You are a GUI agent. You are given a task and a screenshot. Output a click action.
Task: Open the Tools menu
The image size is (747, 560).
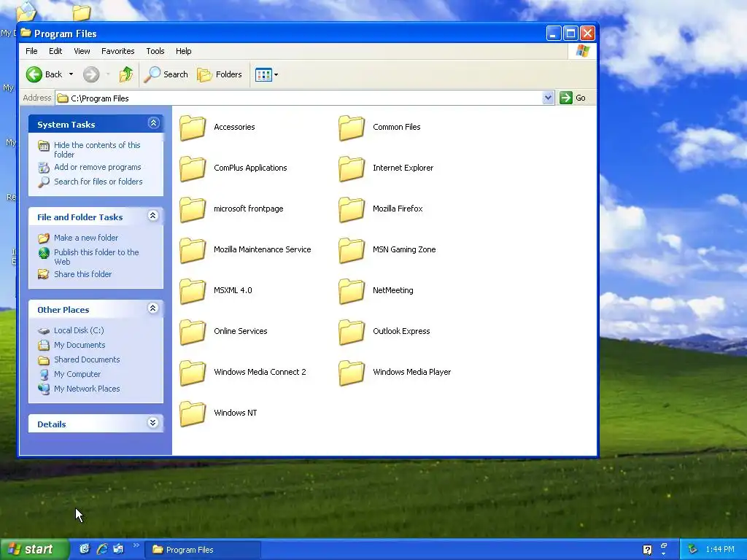pyautogui.click(x=155, y=51)
